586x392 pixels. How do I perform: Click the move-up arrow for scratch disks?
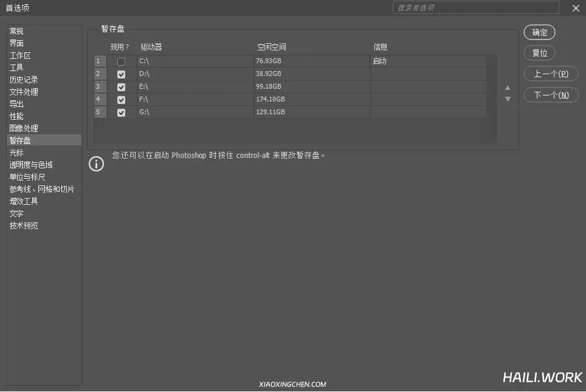pyautogui.click(x=508, y=88)
